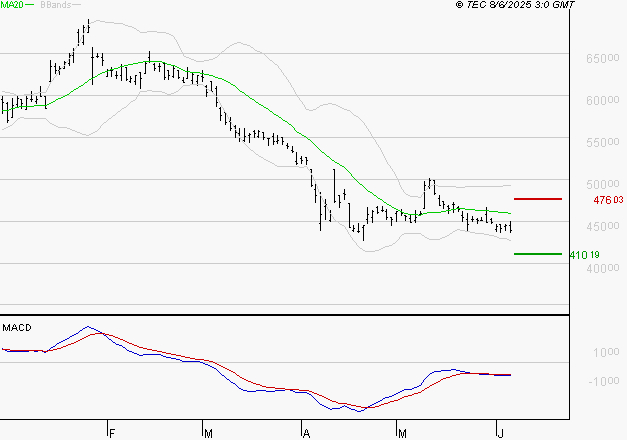Click the first M month marker (March)
The width and height of the screenshot is (627, 440).
[x=208, y=433]
